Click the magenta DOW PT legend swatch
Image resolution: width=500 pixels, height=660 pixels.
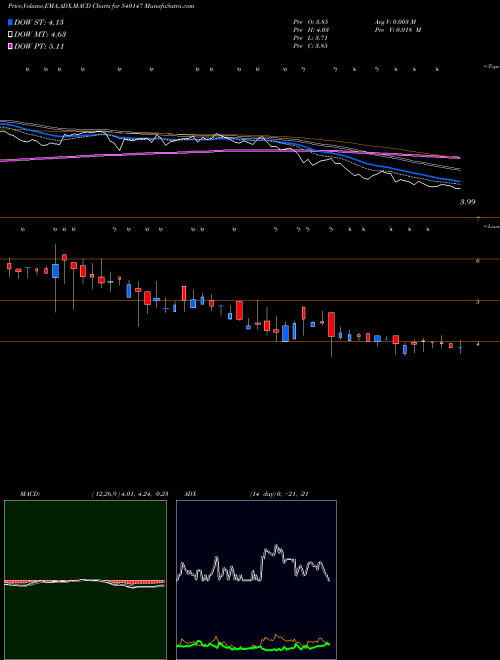pyautogui.click(x=11, y=47)
